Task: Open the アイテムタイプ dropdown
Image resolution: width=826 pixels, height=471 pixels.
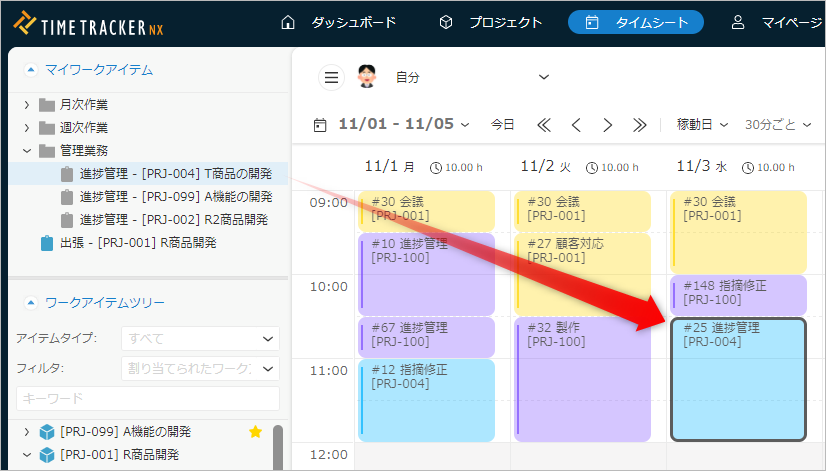Action: (200, 339)
